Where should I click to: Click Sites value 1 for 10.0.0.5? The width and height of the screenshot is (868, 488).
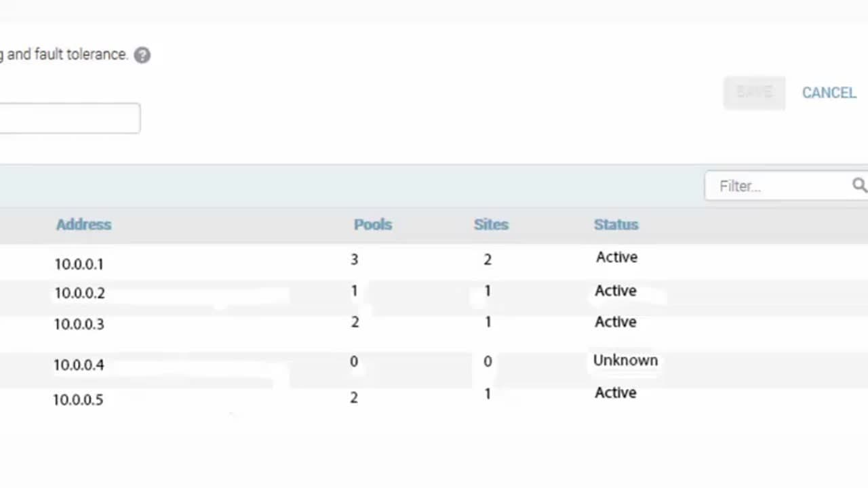(x=487, y=394)
